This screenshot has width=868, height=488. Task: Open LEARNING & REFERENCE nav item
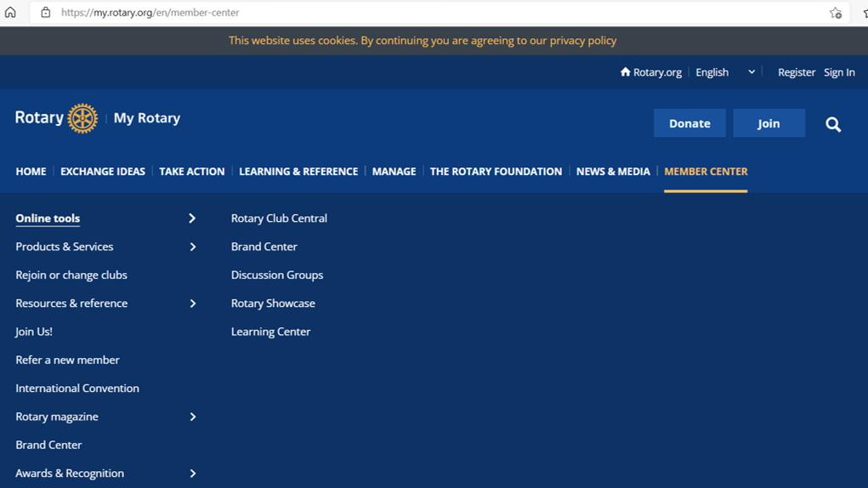[298, 172]
